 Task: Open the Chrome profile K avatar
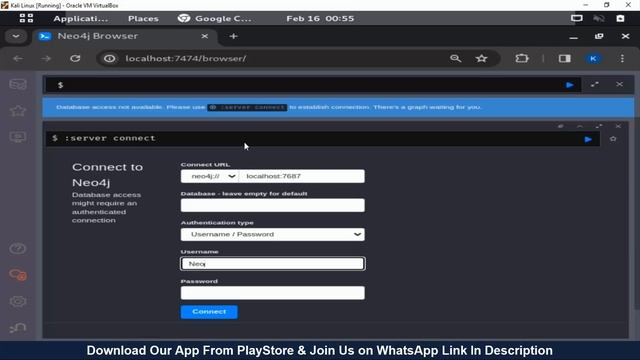(x=593, y=58)
